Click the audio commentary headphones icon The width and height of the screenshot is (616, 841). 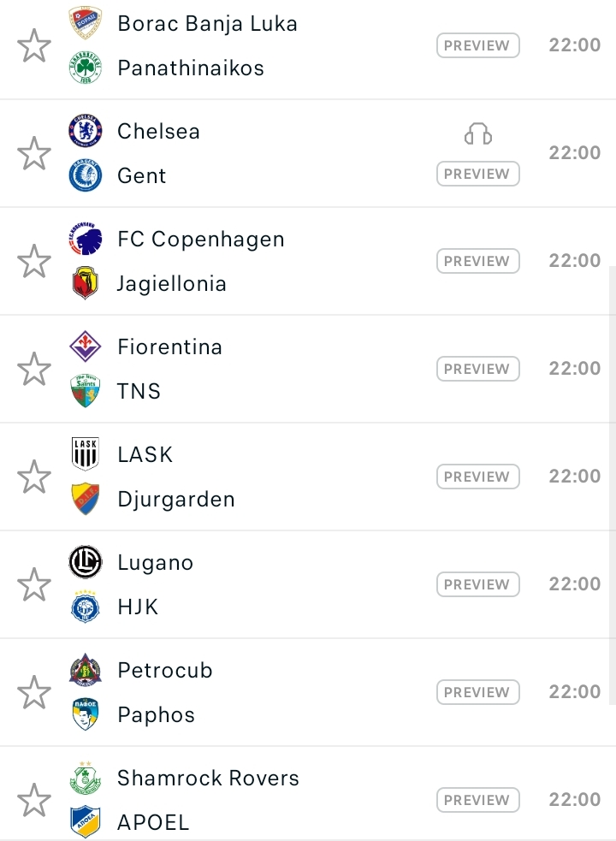point(478,134)
